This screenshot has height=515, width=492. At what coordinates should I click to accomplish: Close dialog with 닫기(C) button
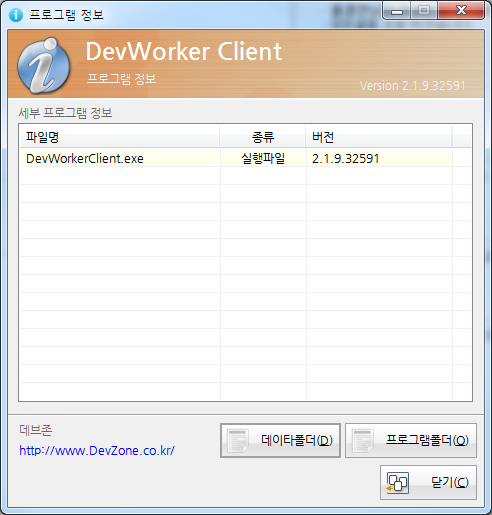click(428, 482)
